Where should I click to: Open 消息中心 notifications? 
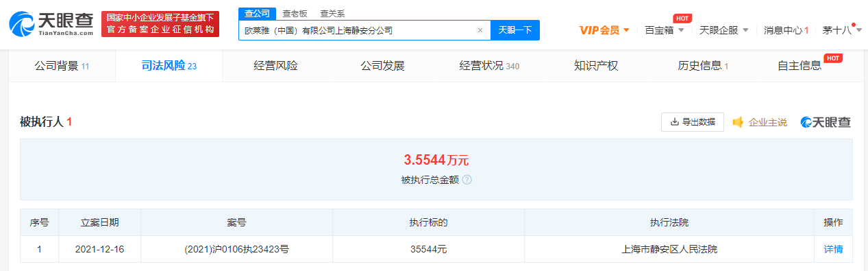[x=786, y=30]
